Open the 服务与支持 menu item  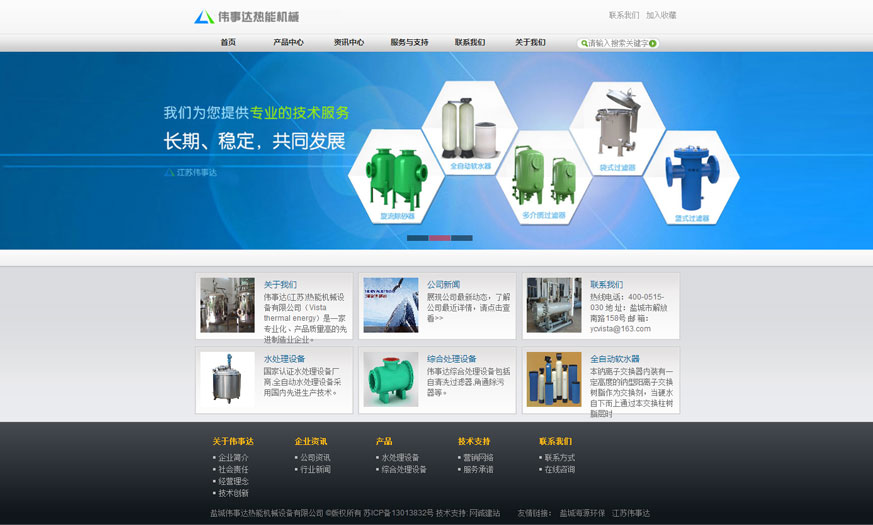click(409, 42)
